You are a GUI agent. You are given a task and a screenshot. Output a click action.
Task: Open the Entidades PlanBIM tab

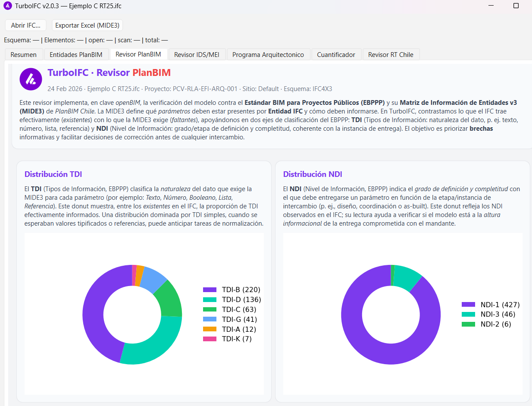click(x=76, y=54)
